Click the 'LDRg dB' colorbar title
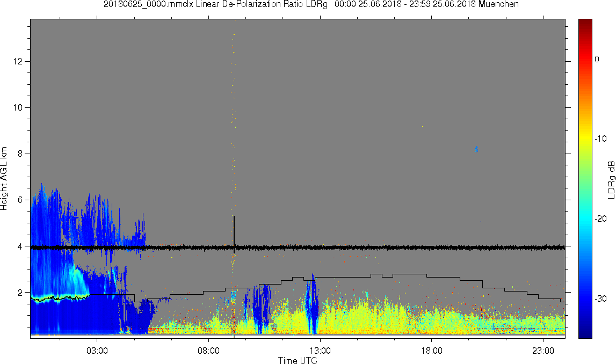Viewport: 616px width, 364px height. 611,179
